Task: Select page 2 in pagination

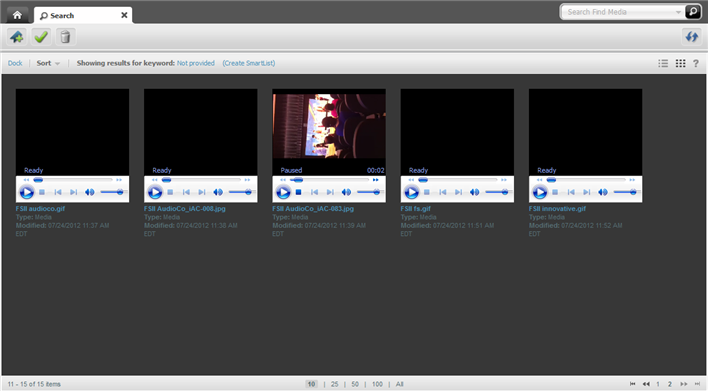Action: 670,384
